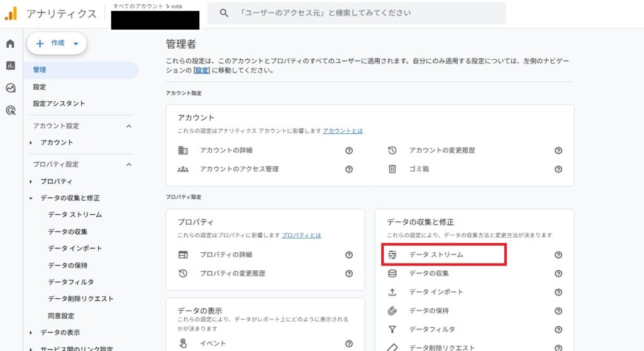Open help for アカウントのアクセス管理

349,169
